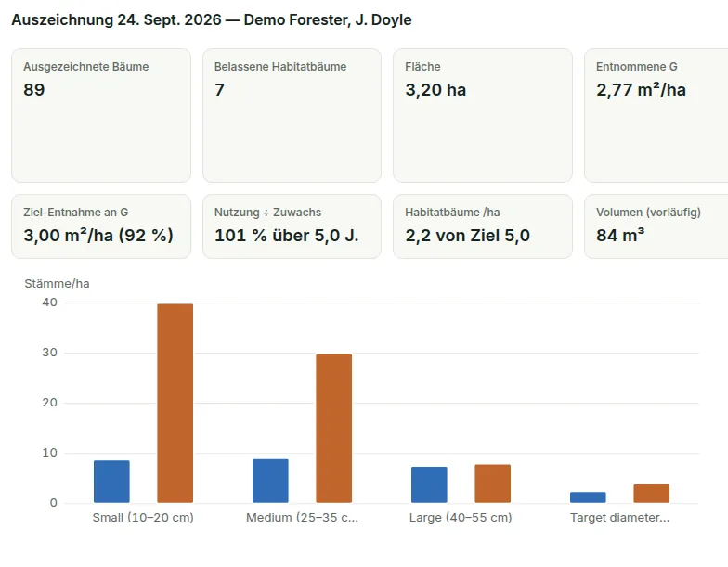Click the 'Stämme/ha' axis title
This screenshot has width=728, height=567.
58,284
